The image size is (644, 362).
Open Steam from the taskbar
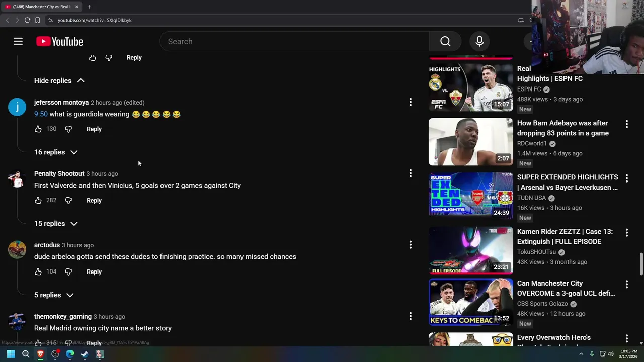pos(85,354)
